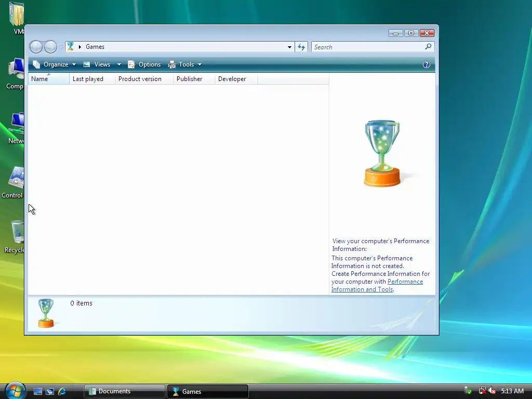This screenshot has height=399, width=532.
Task: Select the VMware folder desktop icon
Action: pos(17,18)
